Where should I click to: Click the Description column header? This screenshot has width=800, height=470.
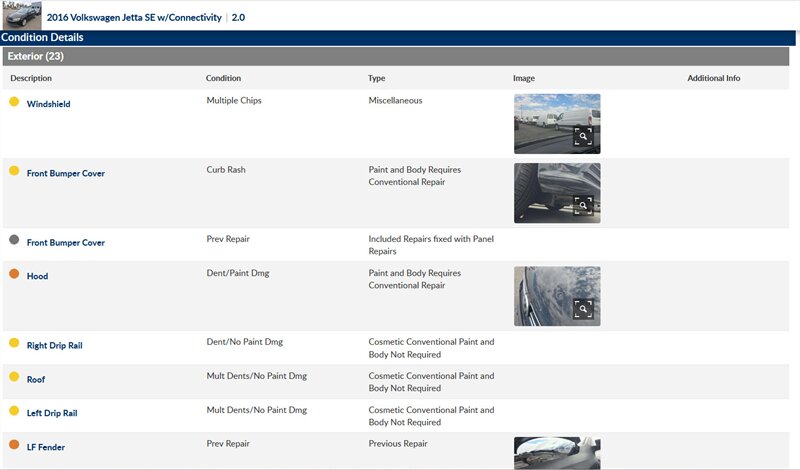point(31,78)
